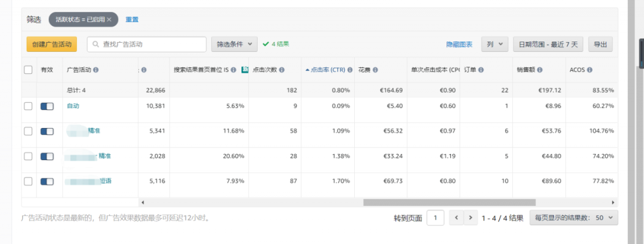
Task: Click sort arrow on 点击率 (CTR) header
Action: [307, 70]
